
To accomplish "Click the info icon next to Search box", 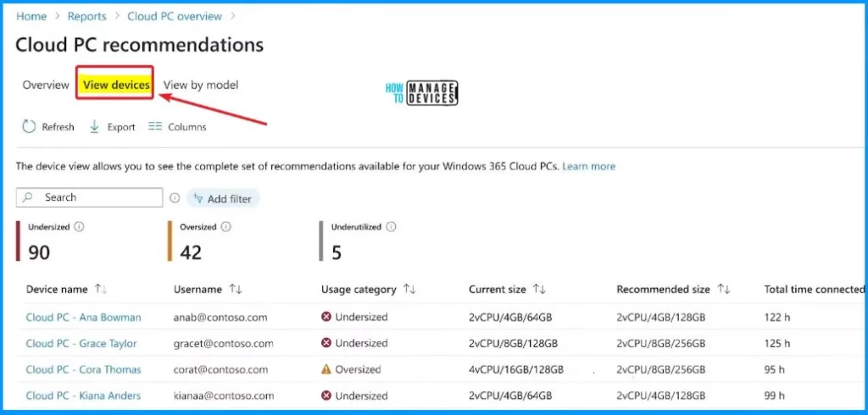I will click(175, 197).
